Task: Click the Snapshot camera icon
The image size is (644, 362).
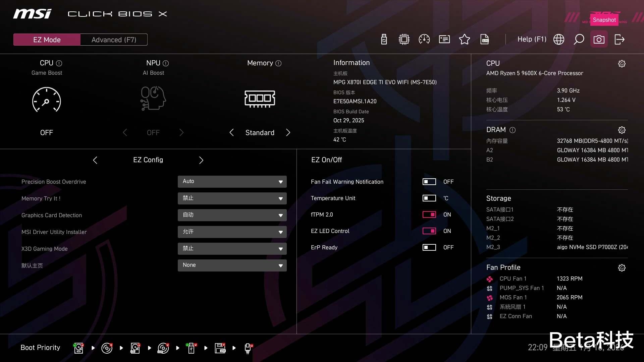Action: (x=599, y=40)
